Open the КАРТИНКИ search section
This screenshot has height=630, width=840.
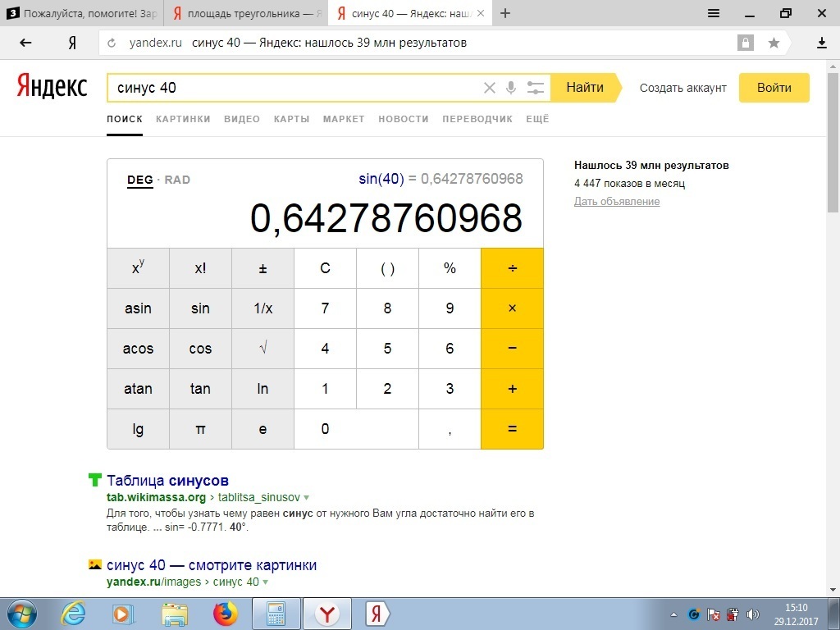click(x=183, y=119)
